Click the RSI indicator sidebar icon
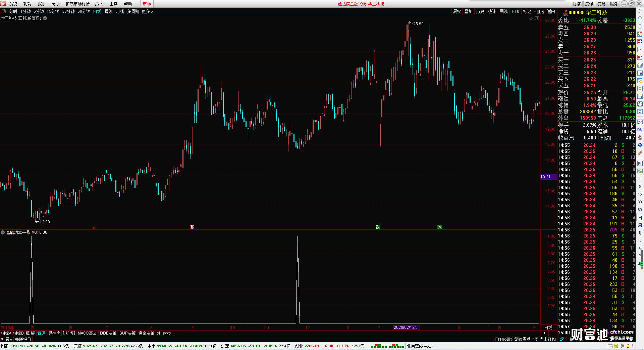The height and width of the screenshot is (350, 644). pyautogui.click(x=640, y=130)
